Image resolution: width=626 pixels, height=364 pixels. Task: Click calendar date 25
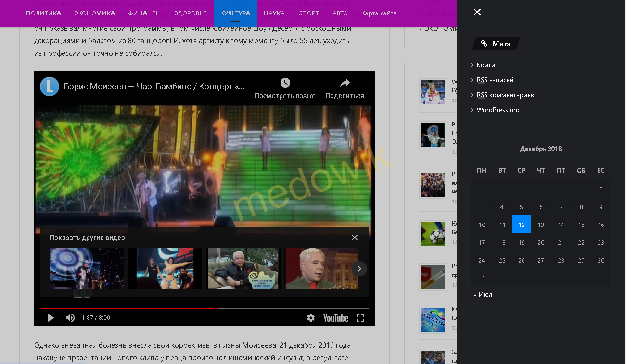[x=502, y=260]
